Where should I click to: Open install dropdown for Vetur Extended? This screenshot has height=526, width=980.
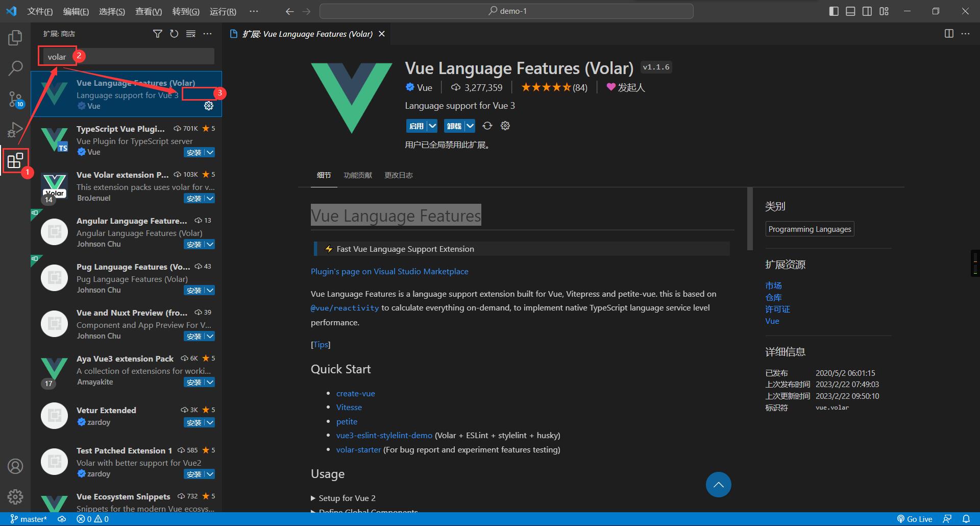210,422
